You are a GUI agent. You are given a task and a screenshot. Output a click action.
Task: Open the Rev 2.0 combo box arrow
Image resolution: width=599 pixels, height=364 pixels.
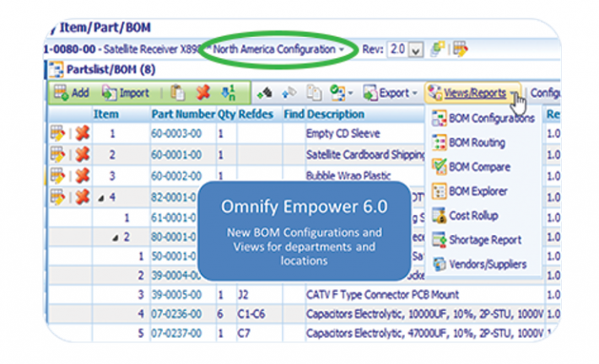(416, 50)
